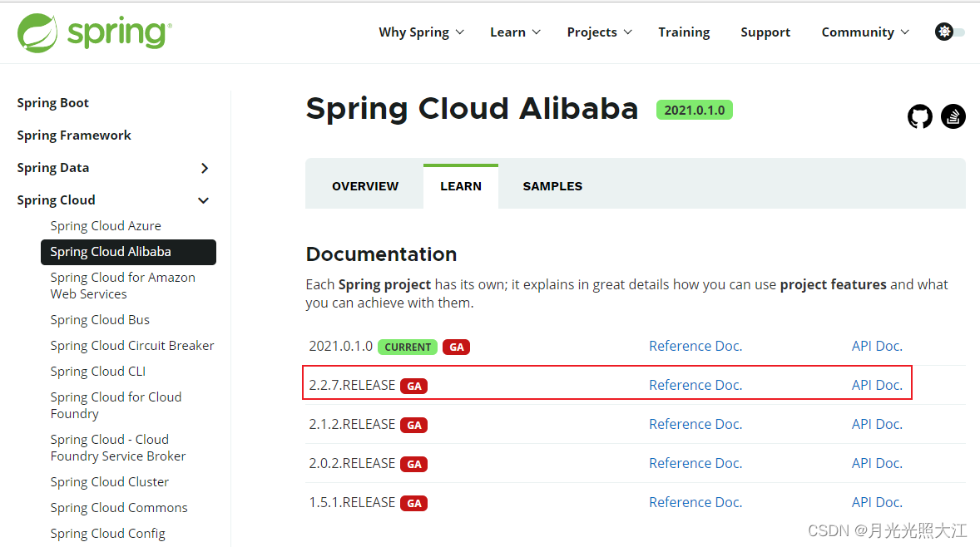Viewport: 980px width, 547px height.
Task: Click the Spring logo
Action: pyautogui.click(x=94, y=32)
